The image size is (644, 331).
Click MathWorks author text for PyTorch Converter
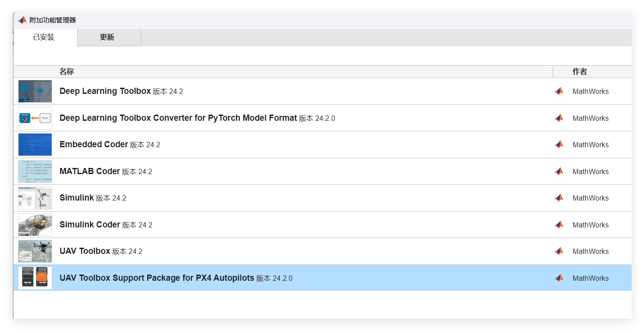[591, 118]
